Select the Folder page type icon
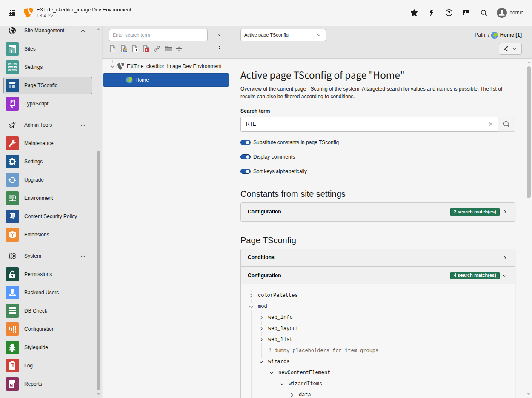 point(168,49)
